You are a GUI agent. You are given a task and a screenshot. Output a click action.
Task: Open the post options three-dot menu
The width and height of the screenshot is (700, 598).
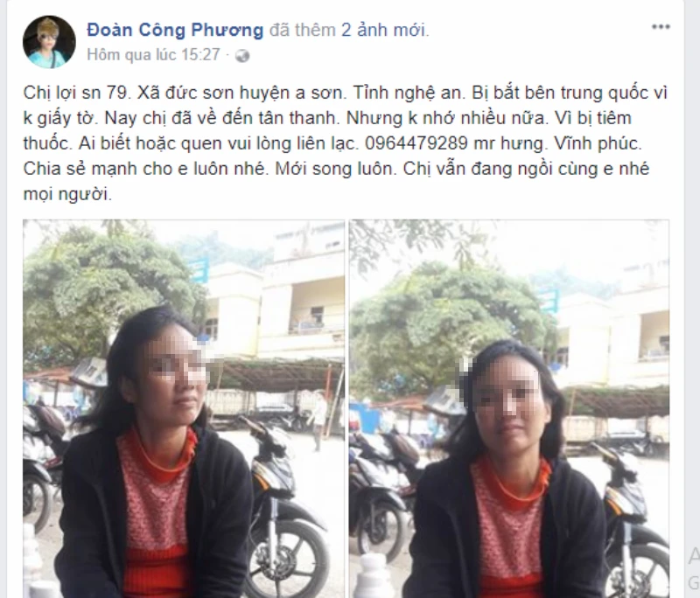(661, 27)
